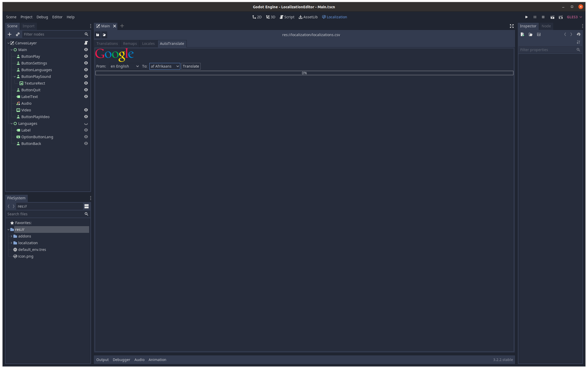Toggle distraction-free mode expand icon
This screenshot has height=369, width=588.
[512, 26]
